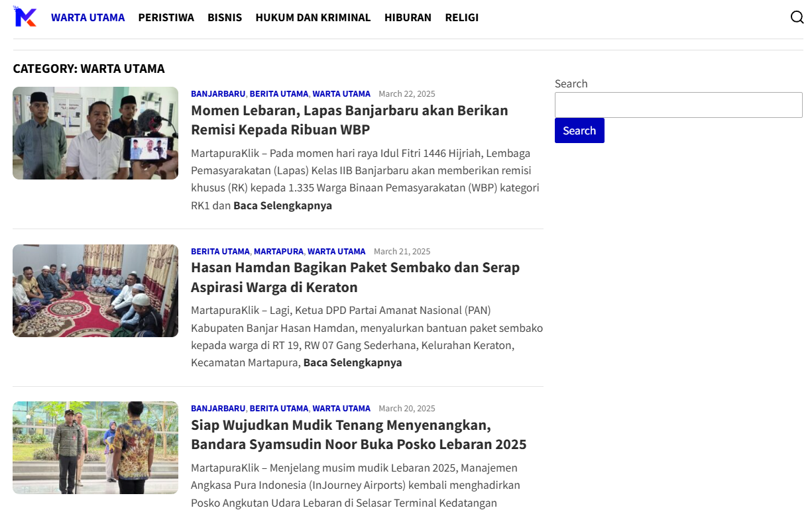Click BERITA UTAMA tag on March 22 article

279,94
